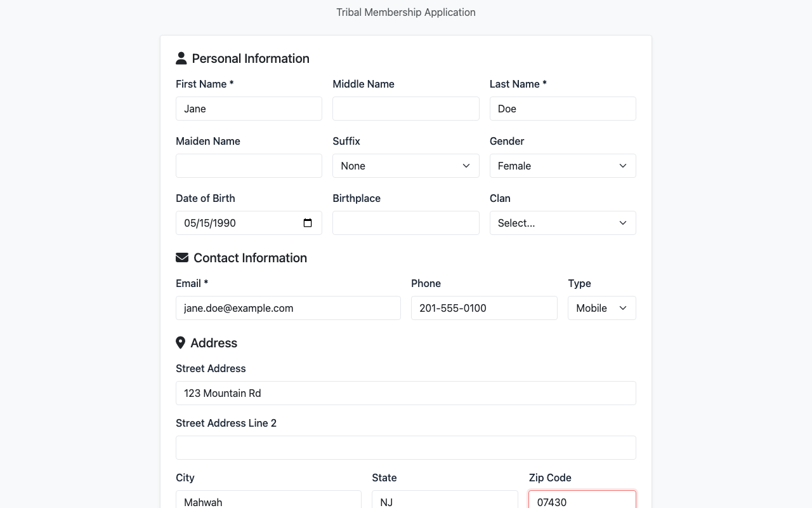This screenshot has height=508, width=812.
Task: Click the highlighted Zip Code field showing 07430
Action: [582, 502]
